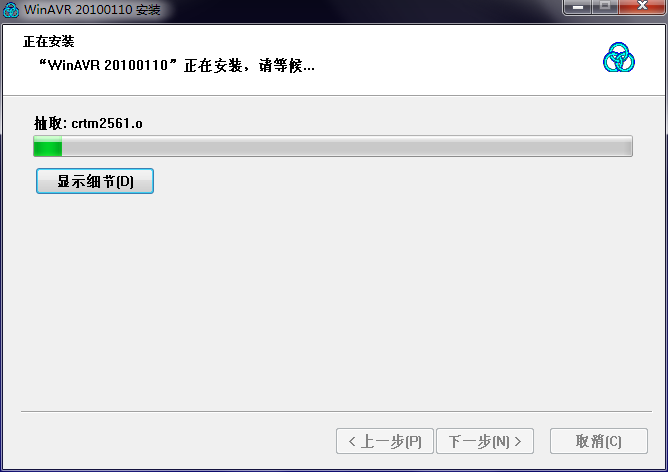Click the bold 正在安装 heading
668x472 pixels.
click(x=49, y=41)
